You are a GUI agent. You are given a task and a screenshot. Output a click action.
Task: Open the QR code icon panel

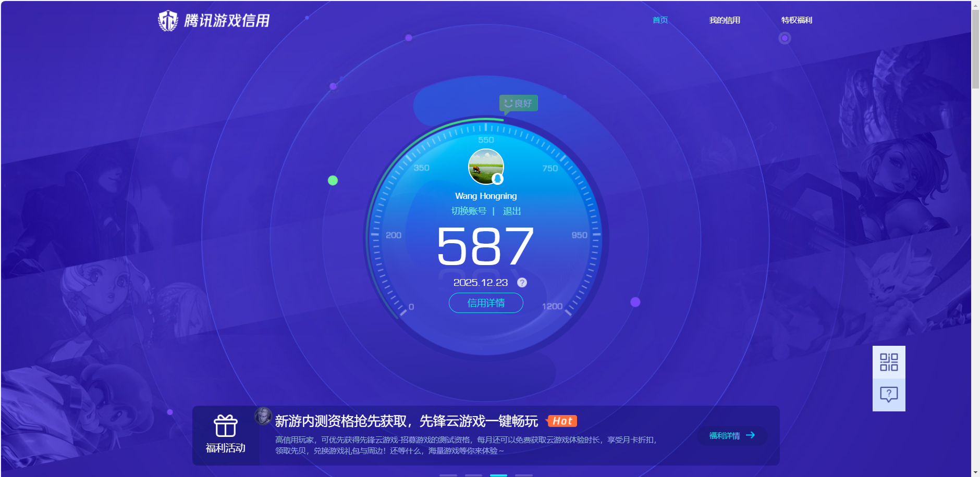coord(889,362)
